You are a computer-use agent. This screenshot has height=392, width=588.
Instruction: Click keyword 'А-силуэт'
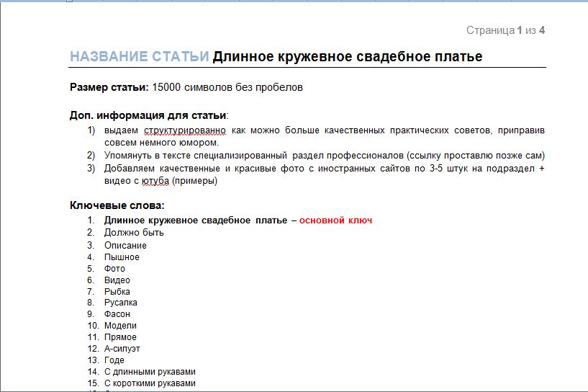coord(122,349)
